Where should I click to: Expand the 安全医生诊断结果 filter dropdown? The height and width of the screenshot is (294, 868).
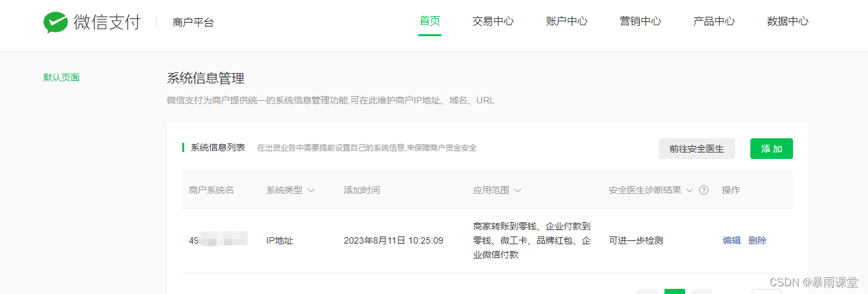(x=690, y=190)
